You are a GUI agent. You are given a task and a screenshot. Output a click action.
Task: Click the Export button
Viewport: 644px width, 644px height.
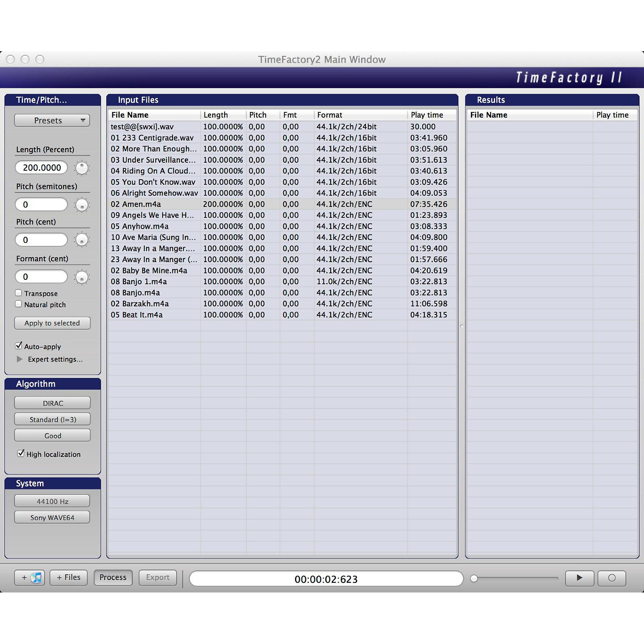click(157, 578)
